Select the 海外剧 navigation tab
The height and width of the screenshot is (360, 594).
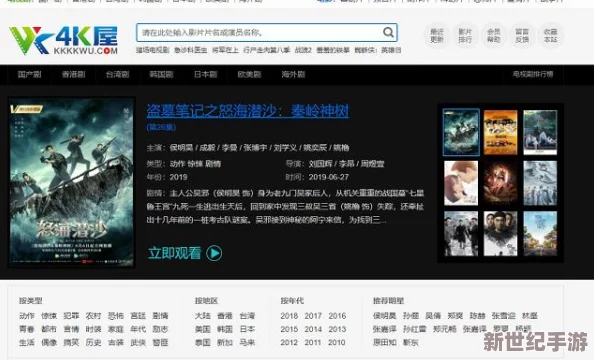pyautogui.click(x=293, y=74)
